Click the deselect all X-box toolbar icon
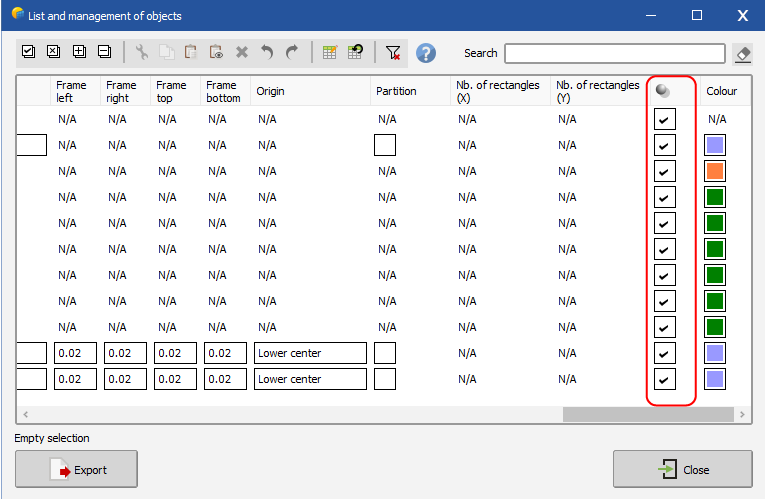The height and width of the screenshot is (499, 765). (54, 51)
